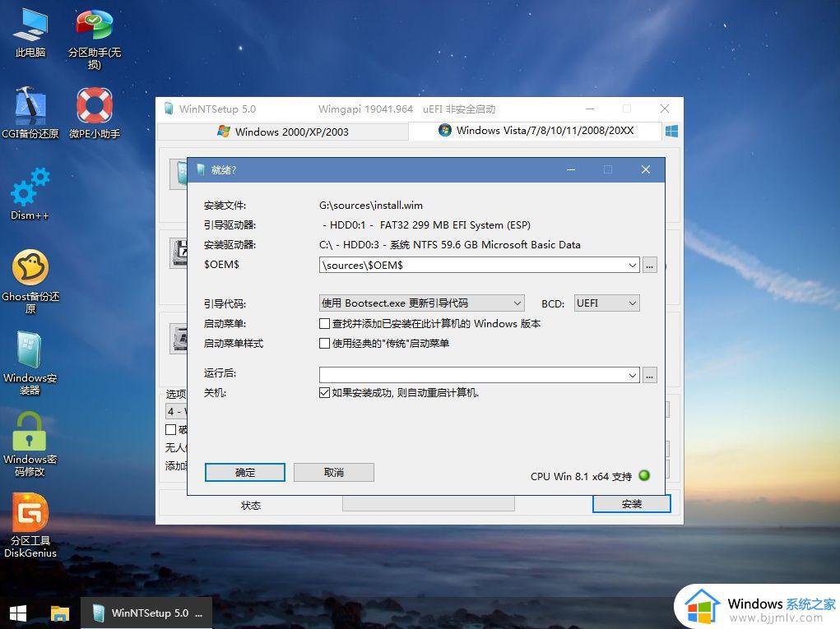Click C:\ - HDD0:3 NTFS 59.6 GB text
Viewport: 840px width, 629px height.
(x=449, y=245)
